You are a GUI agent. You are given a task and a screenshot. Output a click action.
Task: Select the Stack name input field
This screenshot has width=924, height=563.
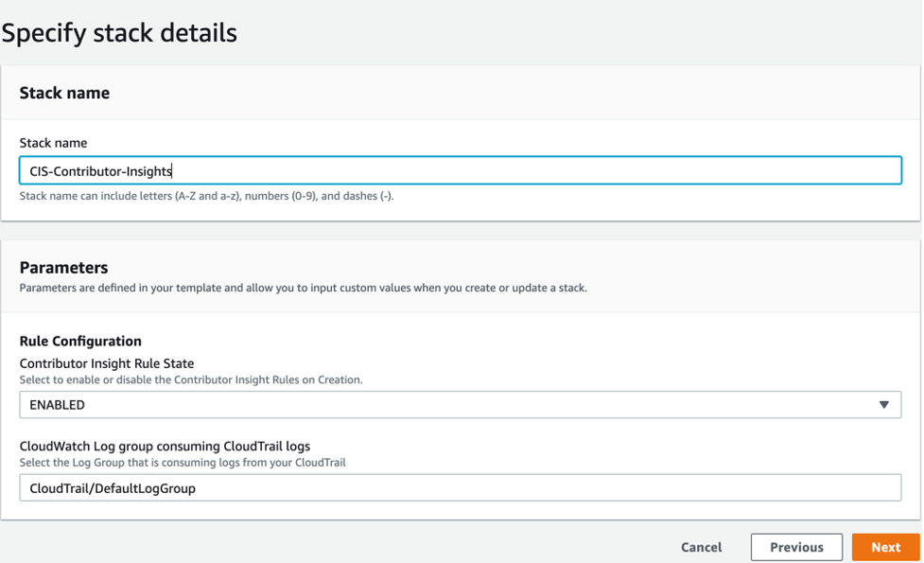[x=461, y=170]
